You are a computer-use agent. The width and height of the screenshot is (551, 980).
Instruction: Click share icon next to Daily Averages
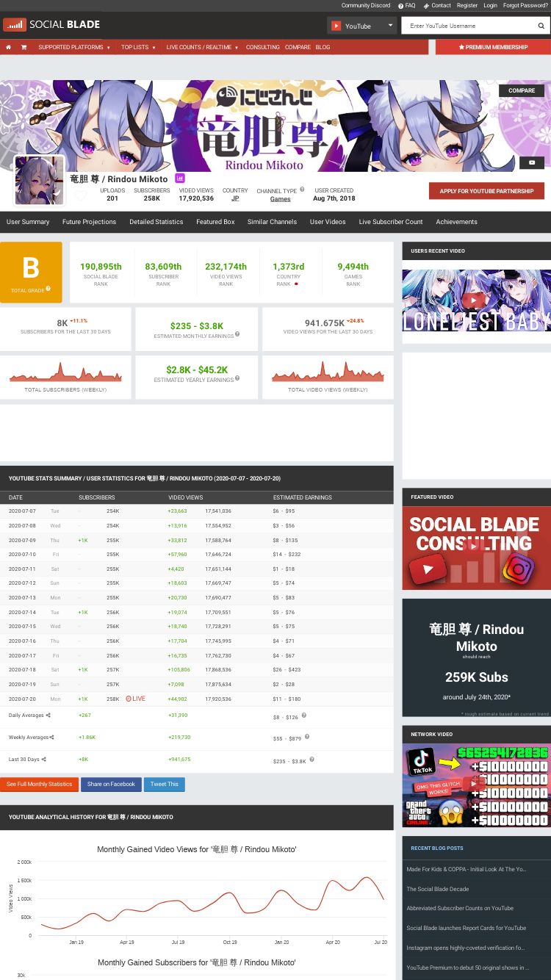[x=48, y=715]
